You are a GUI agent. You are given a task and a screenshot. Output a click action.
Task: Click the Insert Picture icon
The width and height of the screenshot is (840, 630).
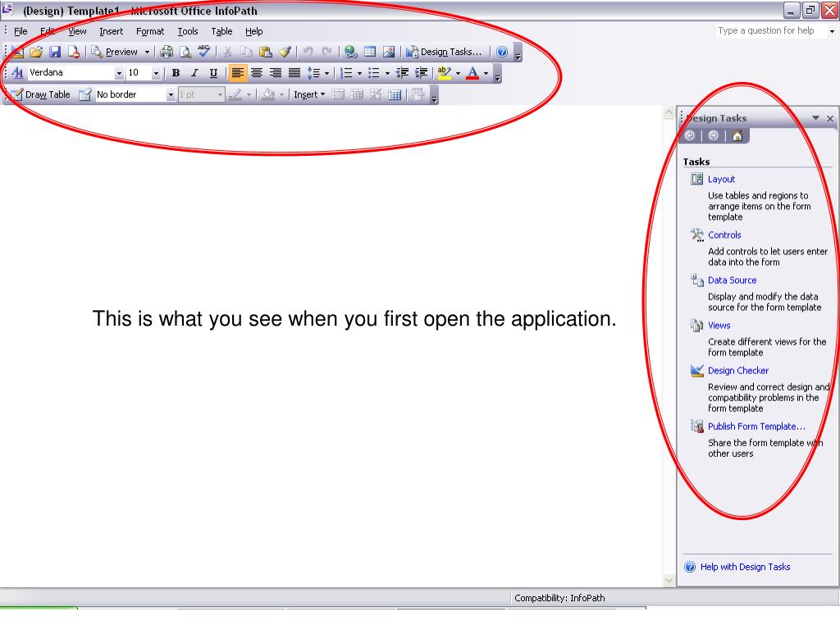(x=388, y=52)
